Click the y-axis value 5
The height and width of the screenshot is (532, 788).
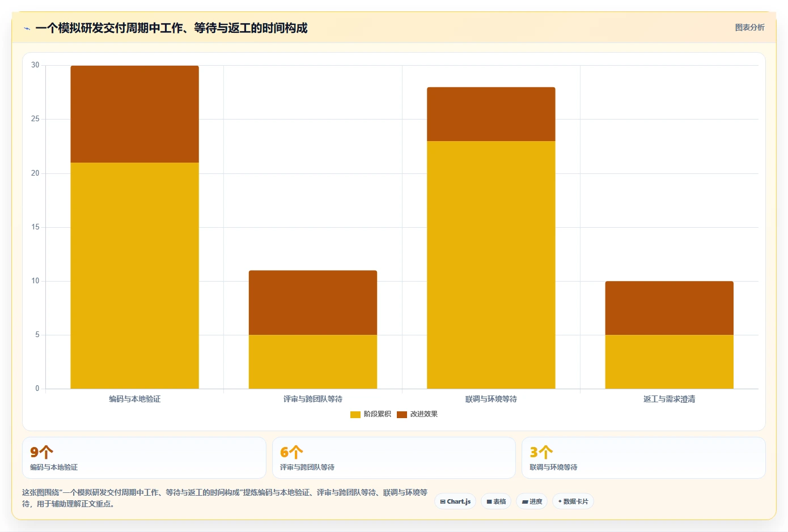tap(37, 334)
